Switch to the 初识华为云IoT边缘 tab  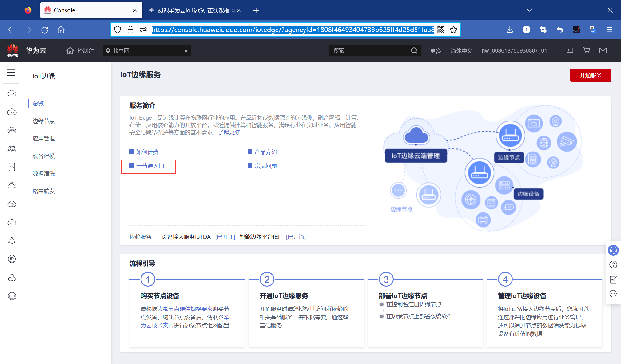tap(194, 10)
